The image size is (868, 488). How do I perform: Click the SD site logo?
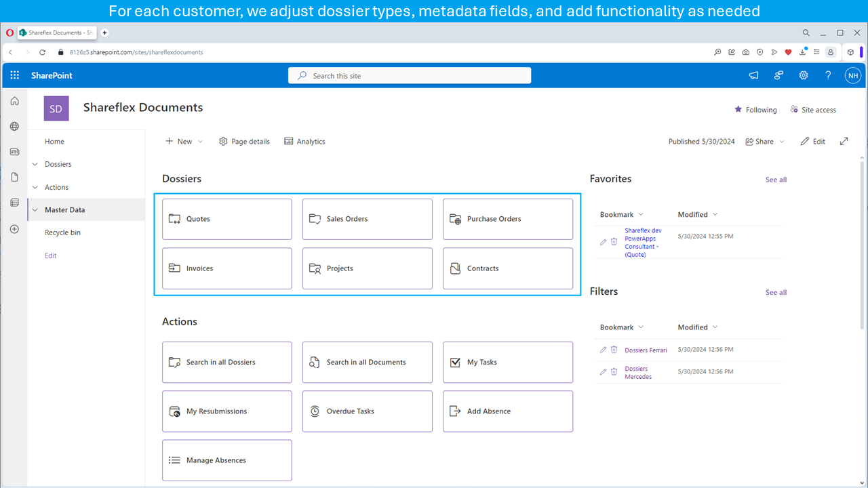click(x=56, y=108)
